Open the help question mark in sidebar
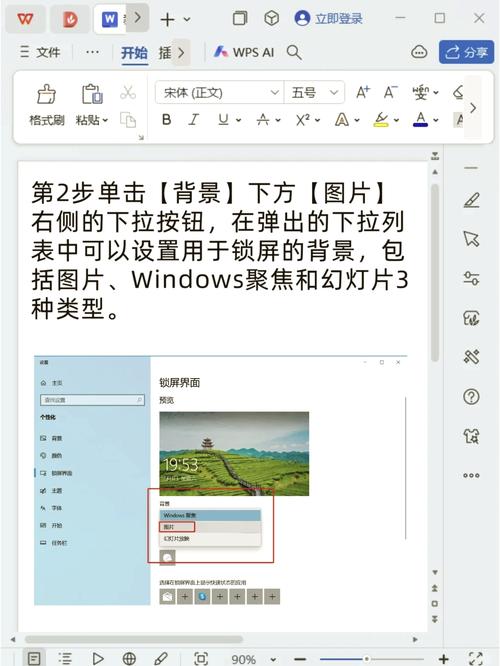Viewport: 500px width, 666px height. coord(471,397)
